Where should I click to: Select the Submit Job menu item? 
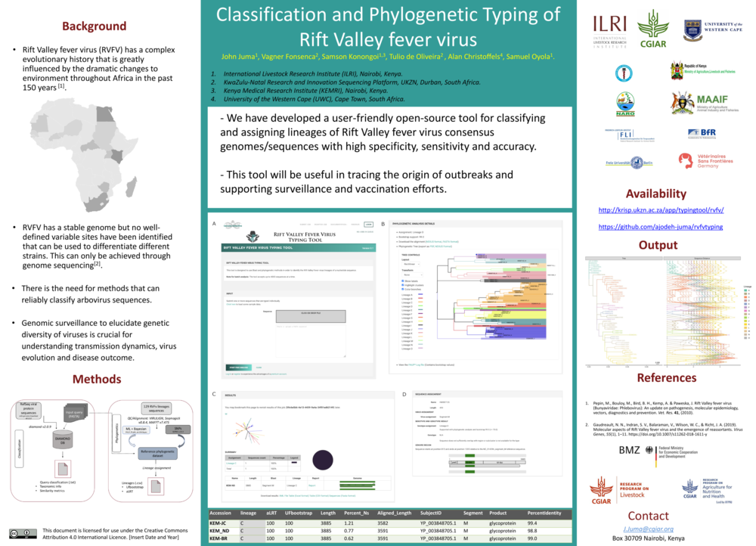(x=304, y=225)
